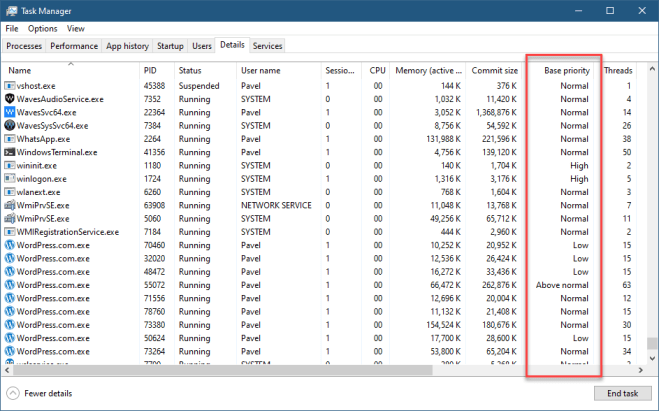659x411 pixels.
Task: Switch to the Performance tab
Action: (x=74, y=46)
